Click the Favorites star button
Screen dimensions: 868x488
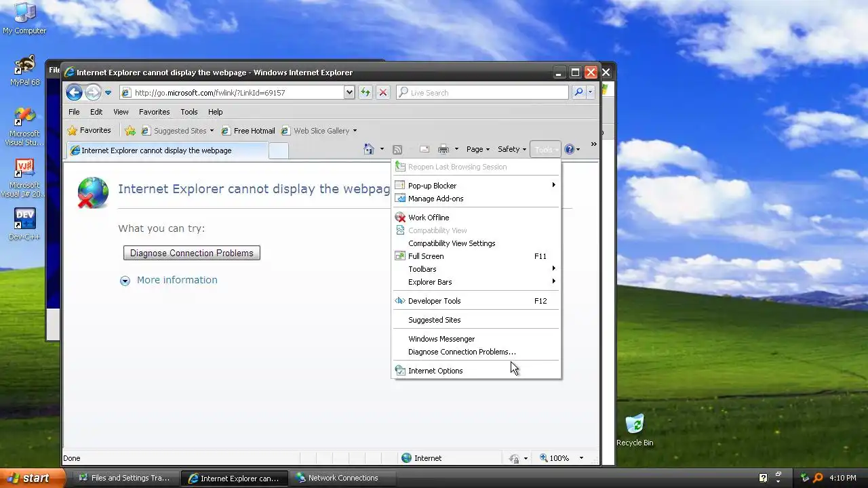point(89,130)
